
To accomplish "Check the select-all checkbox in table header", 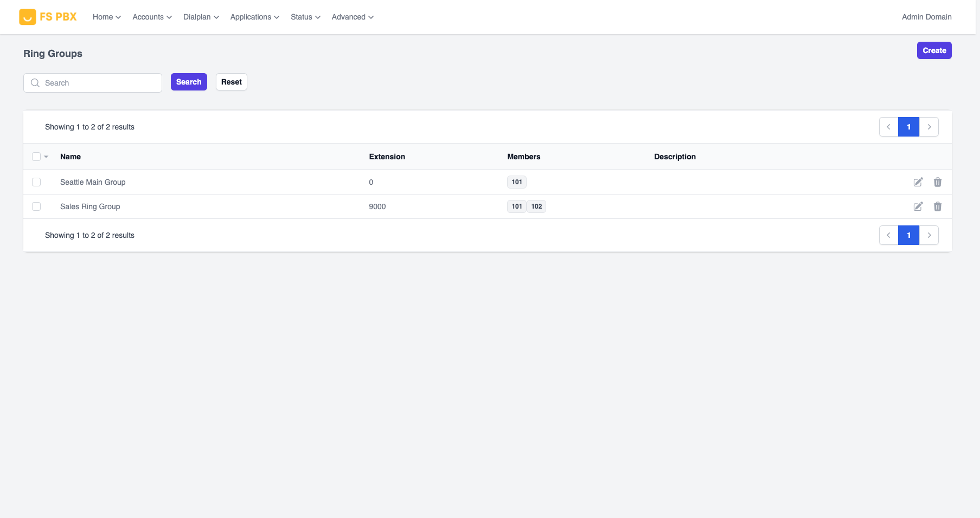I will click(36, 156).
